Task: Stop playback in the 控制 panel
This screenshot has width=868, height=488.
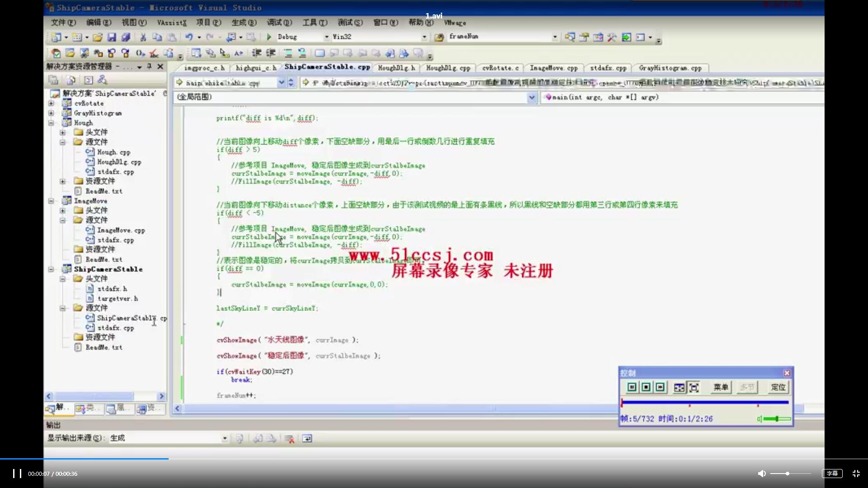Action: coord(646,387)
